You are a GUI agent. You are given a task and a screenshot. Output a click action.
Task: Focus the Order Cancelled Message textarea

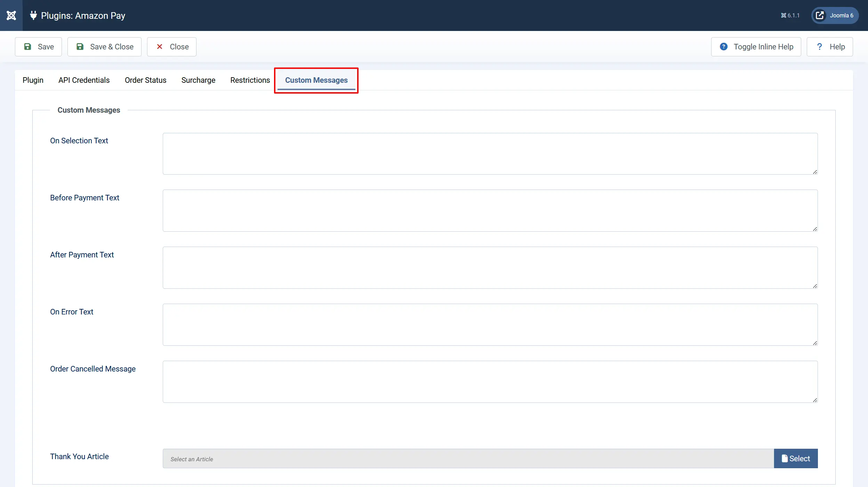coord(490,382)
